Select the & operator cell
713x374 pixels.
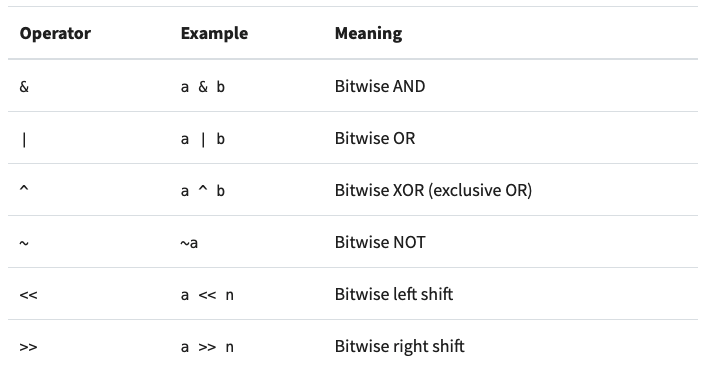(24, 86)
